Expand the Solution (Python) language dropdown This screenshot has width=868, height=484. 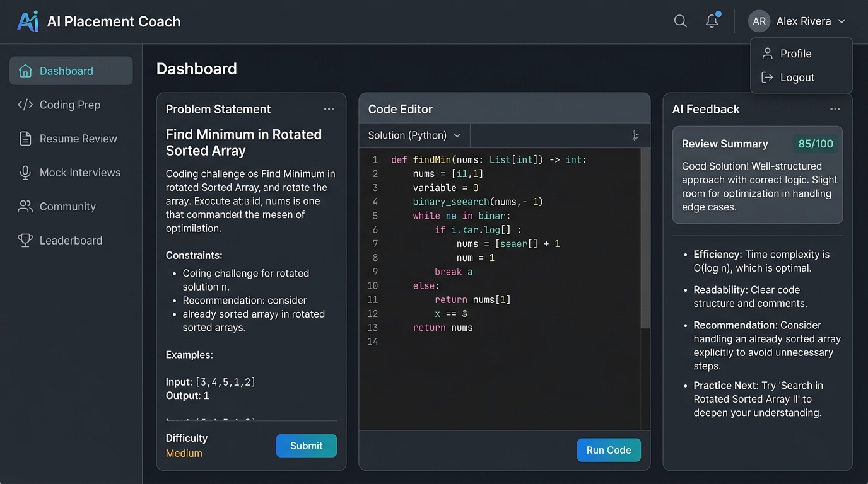[x=414, y=135]
